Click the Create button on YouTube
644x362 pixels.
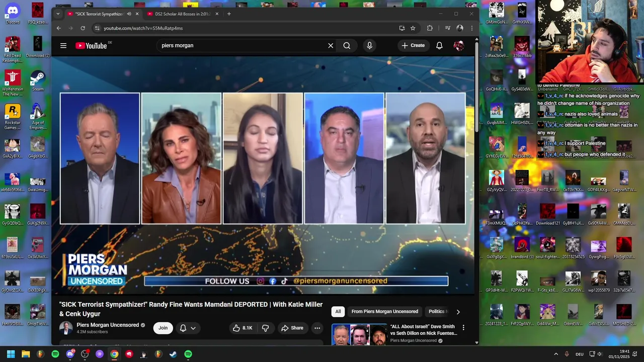[x=413, y=45]
